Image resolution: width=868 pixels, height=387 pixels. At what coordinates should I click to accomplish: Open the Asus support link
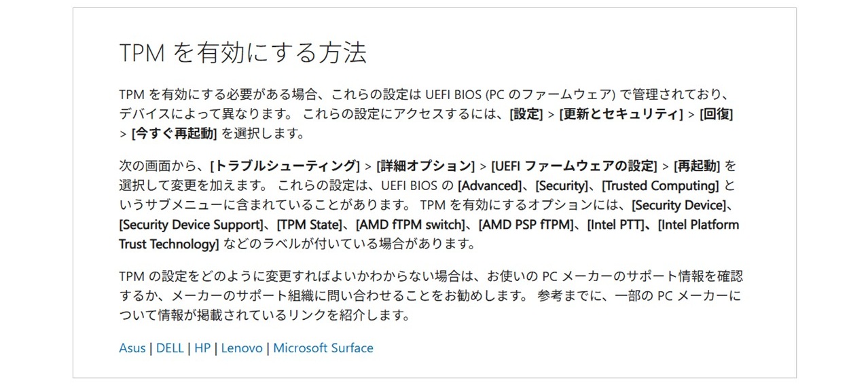pyautogui.click(x=132, y=348)
